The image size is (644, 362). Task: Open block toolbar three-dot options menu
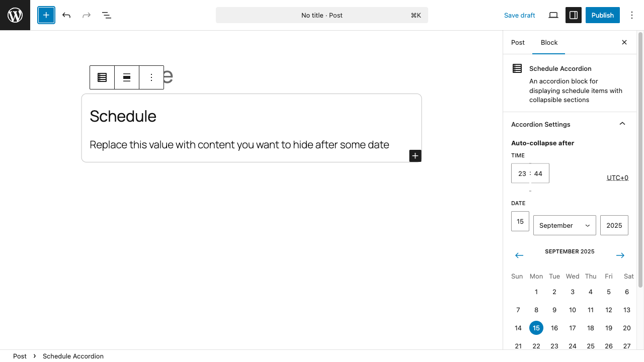click(x=151, y=77)
